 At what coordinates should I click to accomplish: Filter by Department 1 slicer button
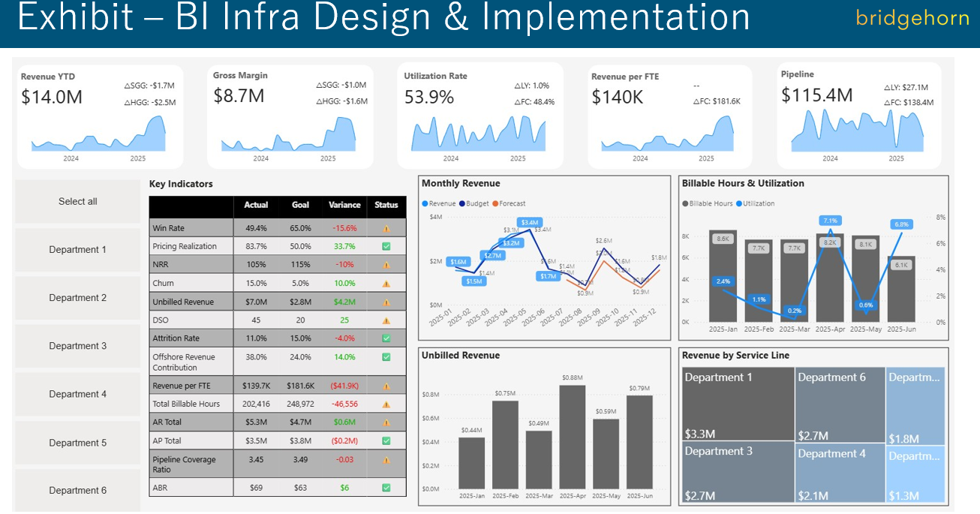coord(78,250)
